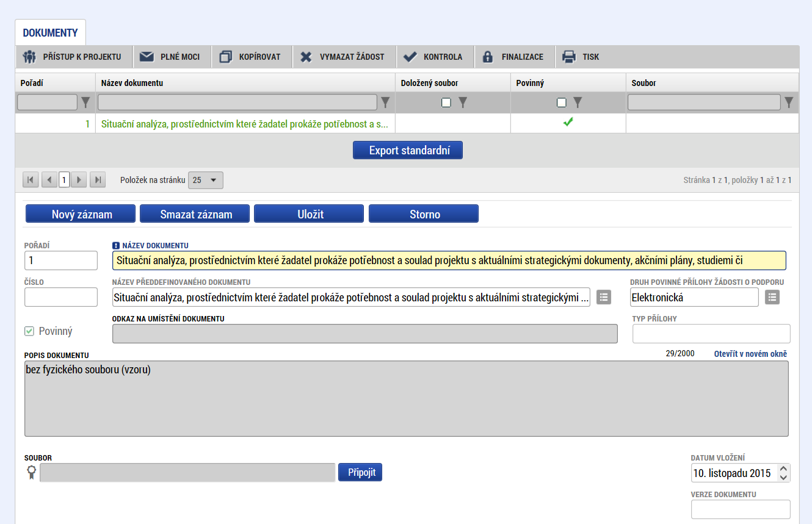Open Otevřít v novém okně link
The width and height of the screenshot is (812, 524).
pos(750,354)
